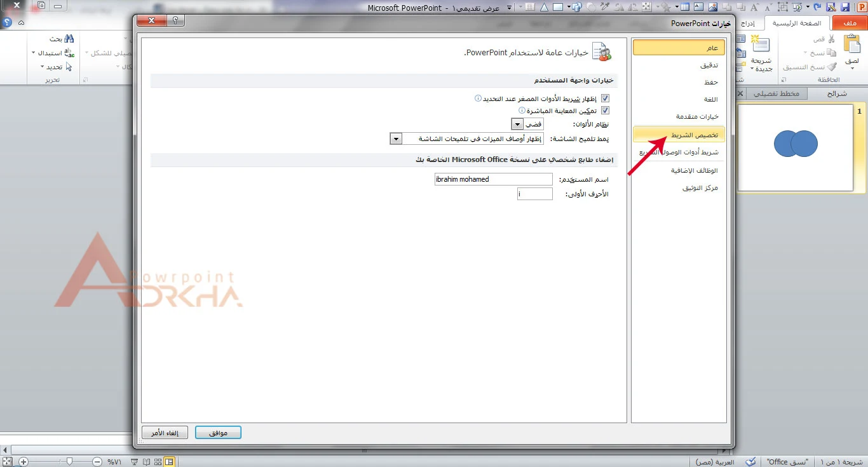
Task: Close the slides pane with its X button
Action: [x=740, y=93]
